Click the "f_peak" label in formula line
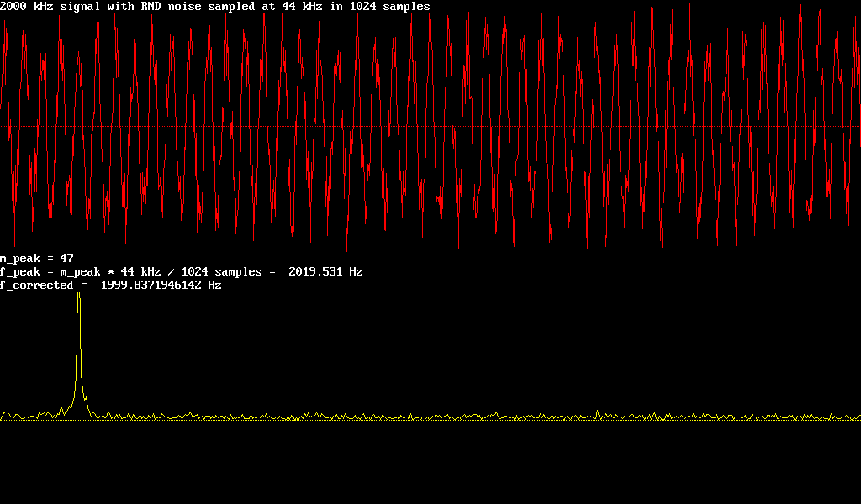Viewport: 861px width, 504px height. tap(20, 272)
